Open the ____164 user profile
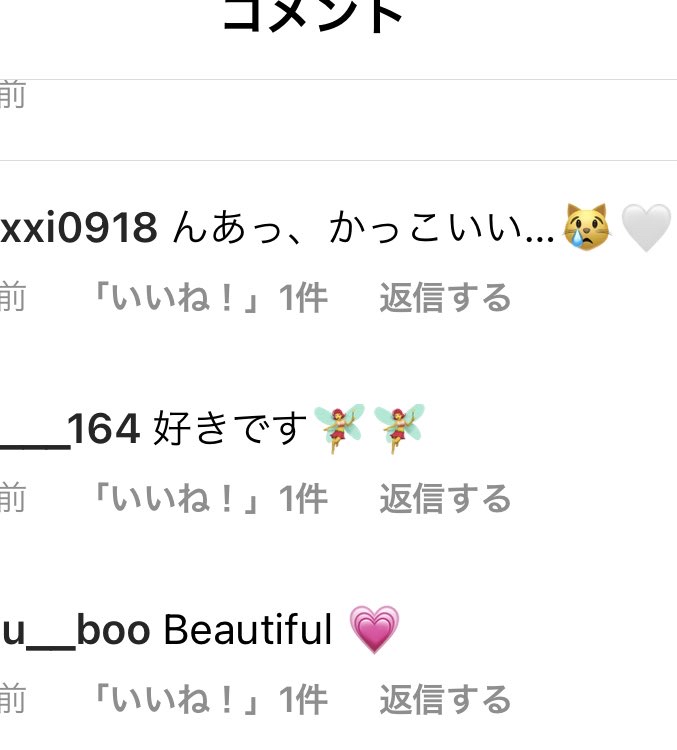Screen dimensions: 677x750 (x=70, y=429)
